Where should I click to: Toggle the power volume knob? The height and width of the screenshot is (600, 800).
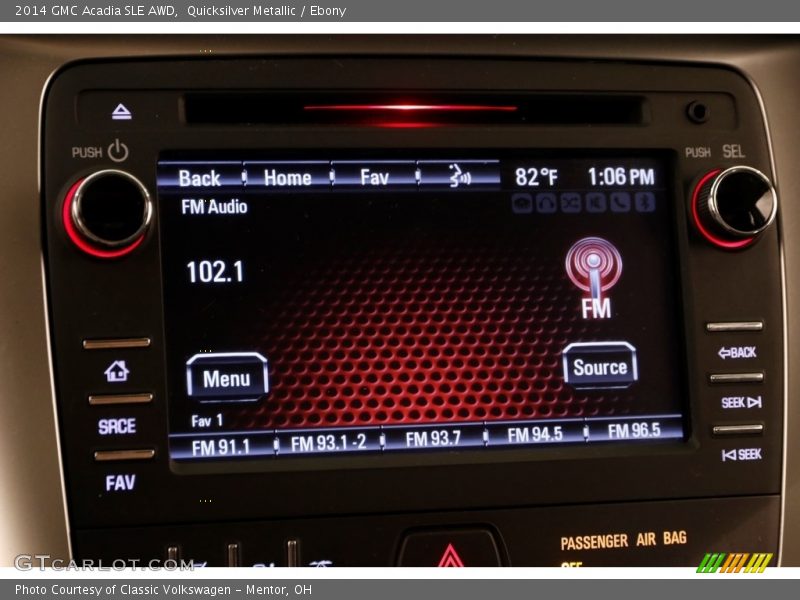108,209
